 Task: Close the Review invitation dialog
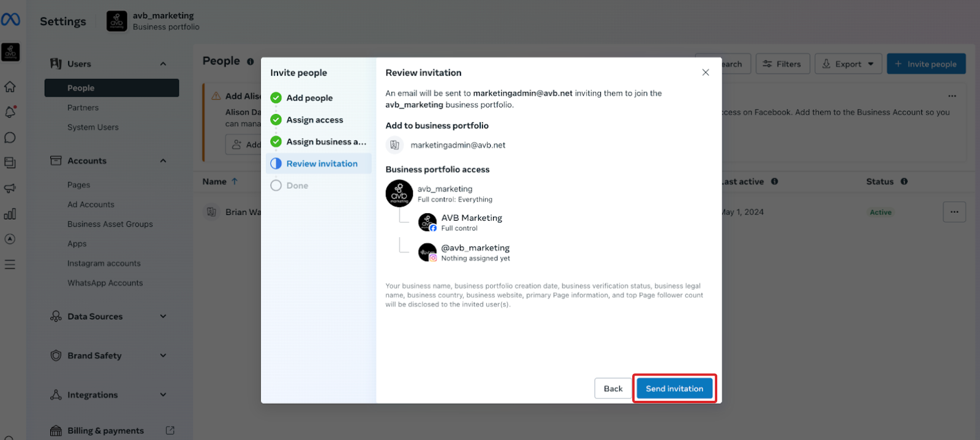(706, 72)
